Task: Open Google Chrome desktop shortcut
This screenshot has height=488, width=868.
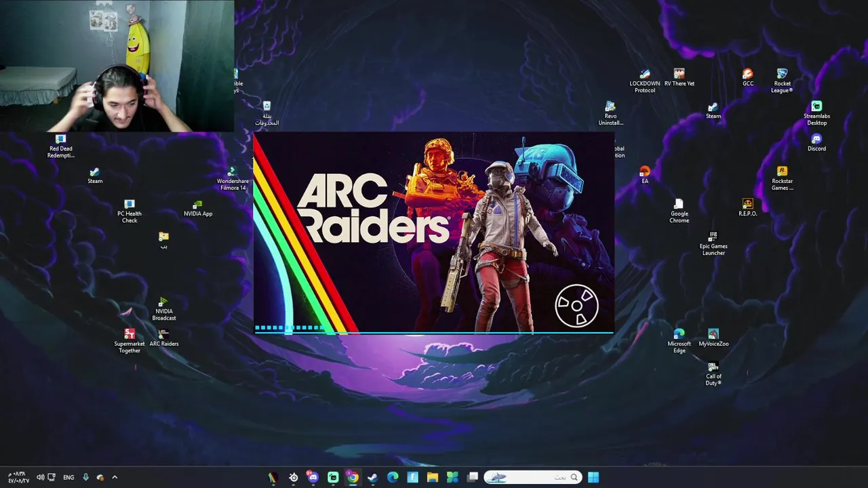Action: coord(679,211)
